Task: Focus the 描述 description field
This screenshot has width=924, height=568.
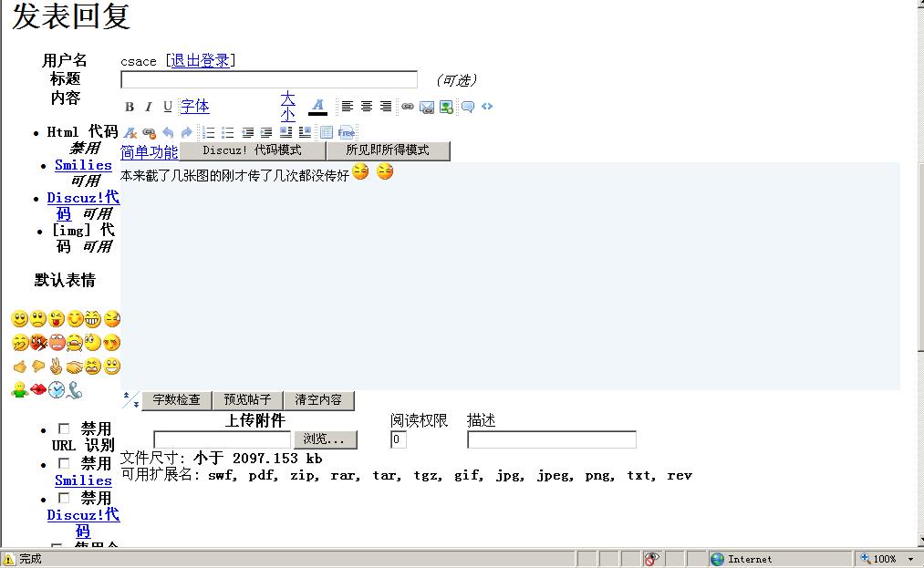Action: (552, 439)
